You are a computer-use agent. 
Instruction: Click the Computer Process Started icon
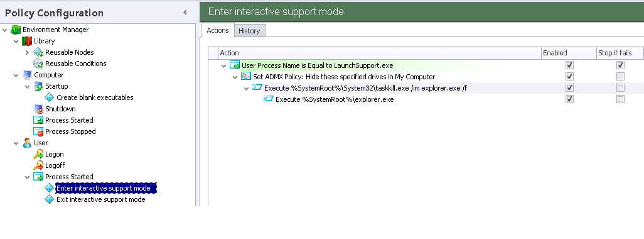[x=38, y=120]
